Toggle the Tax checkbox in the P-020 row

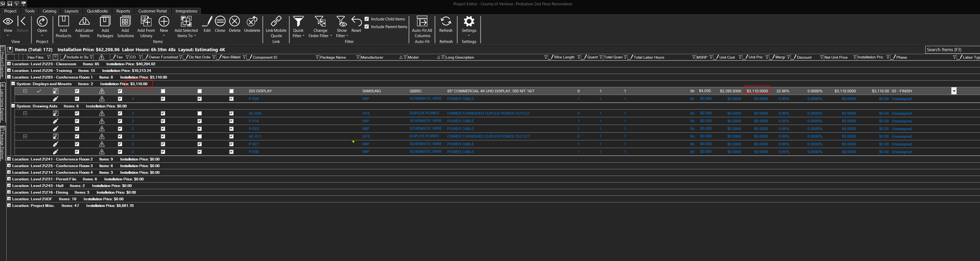120,99
